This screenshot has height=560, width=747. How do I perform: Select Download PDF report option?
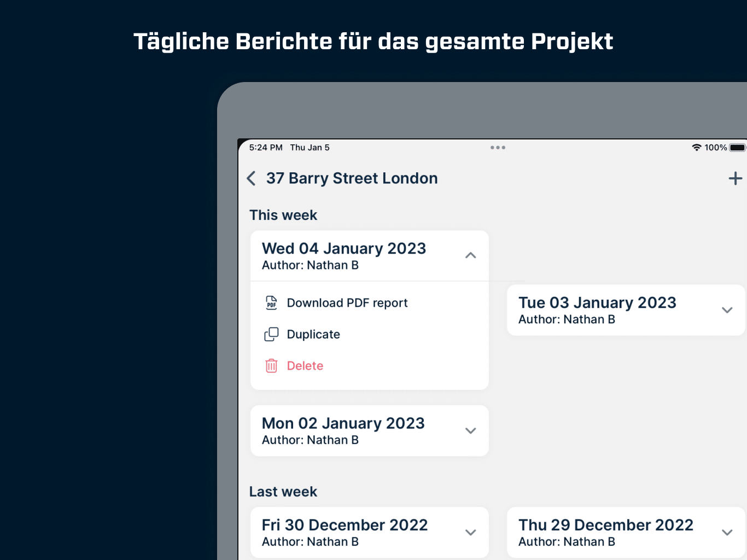(x=347, y=303)
